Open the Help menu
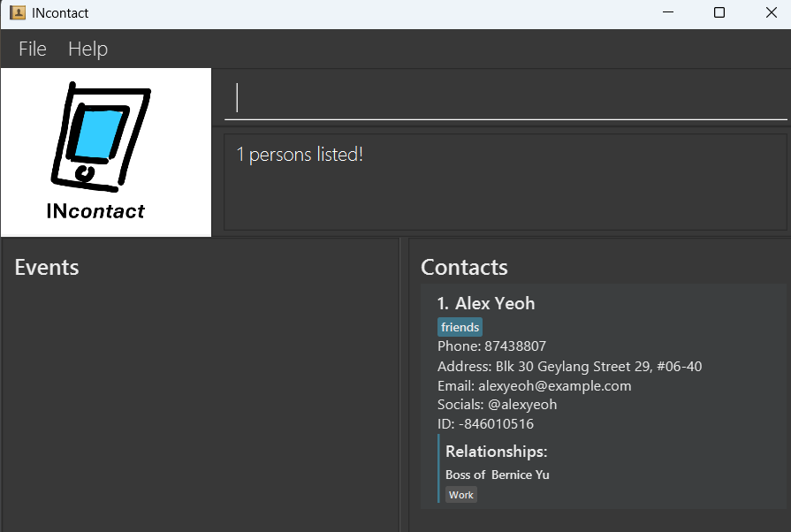 coord(87,49)
